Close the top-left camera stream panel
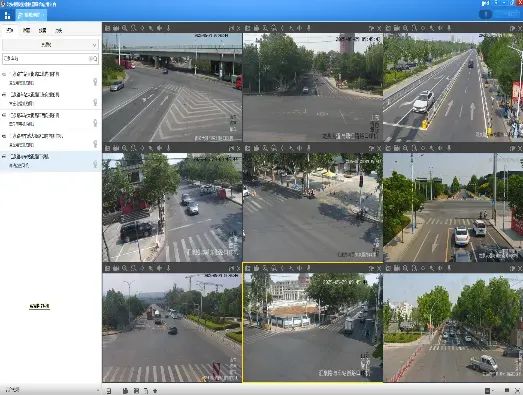 pyautogui.click(x=238, y=28)
